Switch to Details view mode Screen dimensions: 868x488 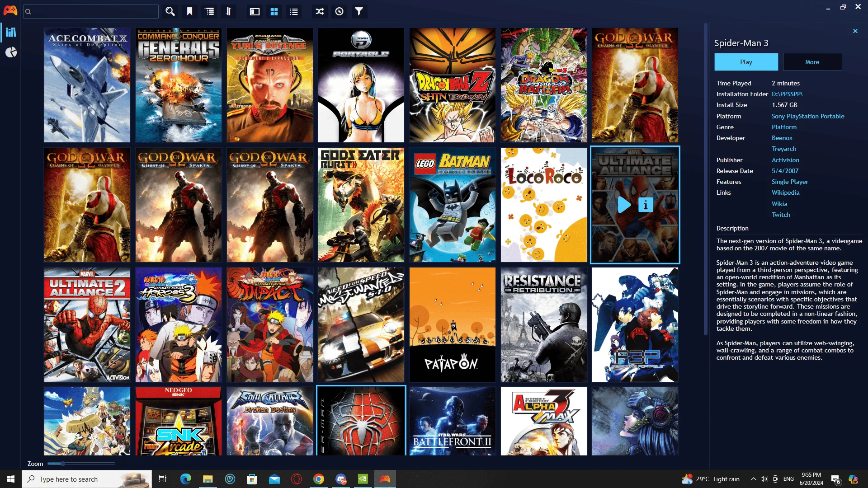pyautogui.click(x=255, y=12)
